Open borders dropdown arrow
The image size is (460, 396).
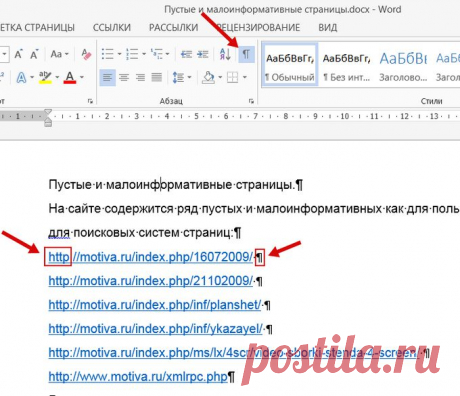[x=245, y=78]
